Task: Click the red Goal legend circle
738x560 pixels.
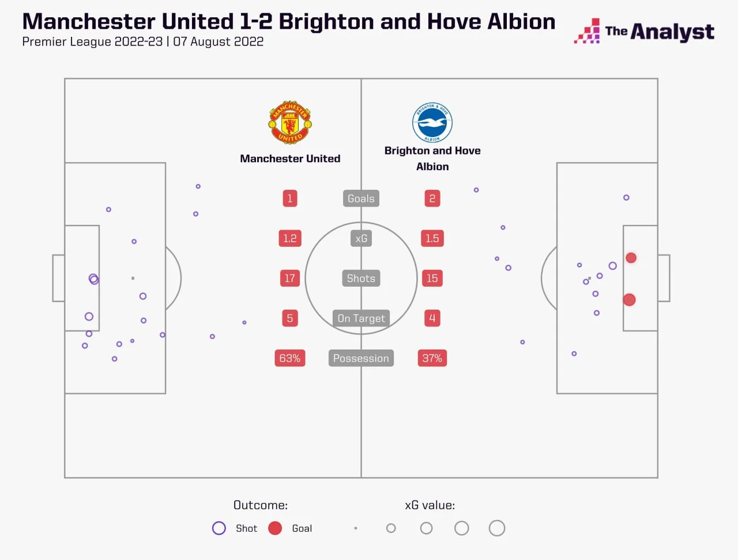Action: (x=275, y=528)
